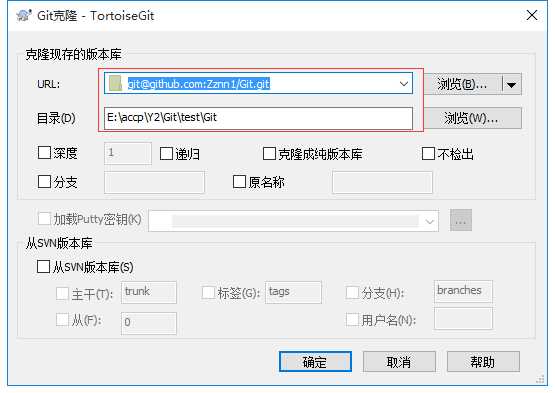Toggle the 主干(T) trunk checkbox
The image size is (555, 393).
pos(62,293)
